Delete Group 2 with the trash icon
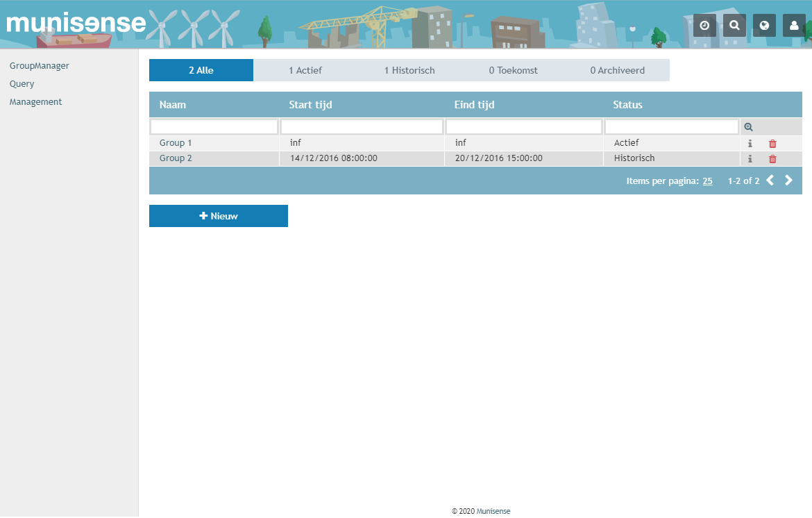Screen dimensions: 812x518 [771, 158]
